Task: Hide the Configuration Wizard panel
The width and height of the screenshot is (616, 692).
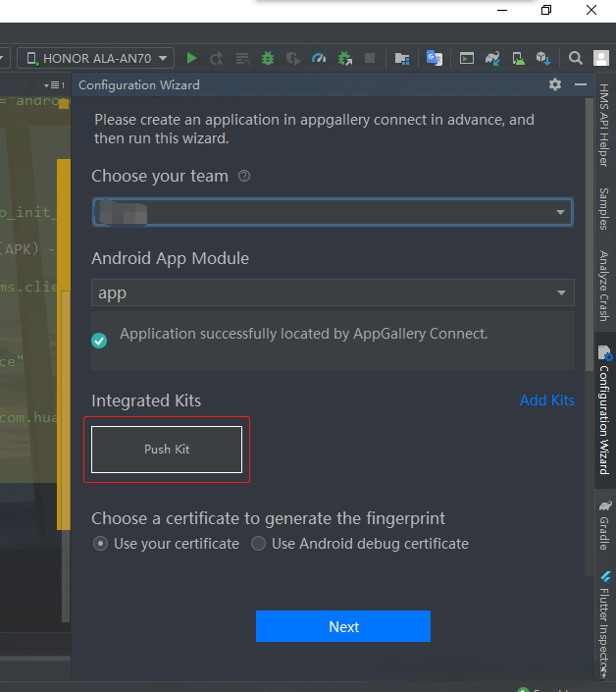Action: point(581,84)
